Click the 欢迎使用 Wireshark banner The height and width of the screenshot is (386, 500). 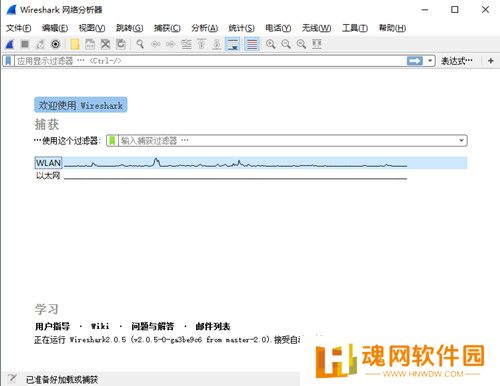81,105
